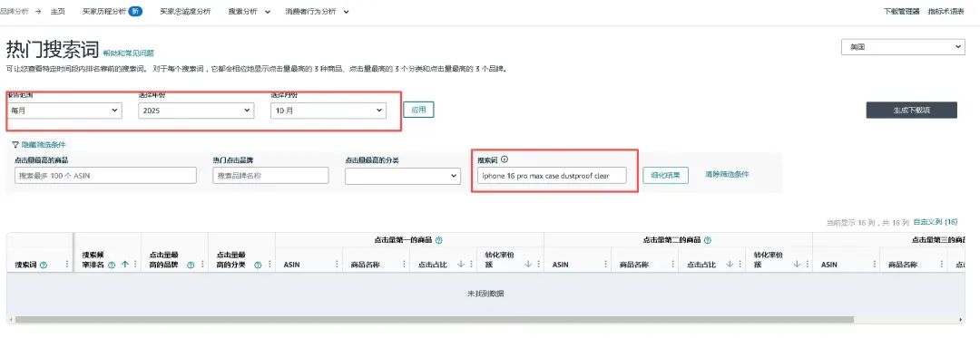Open the 点击量最高的分类 filter dropdown

tap(403, 177)
